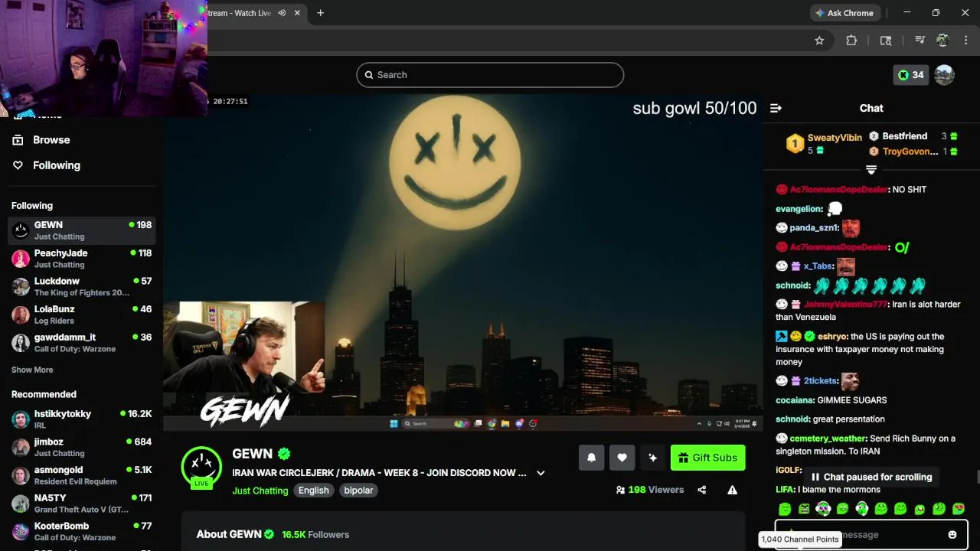Click Show More under Following
Viewport: 980px width, 551px height.
pos(32,370)
